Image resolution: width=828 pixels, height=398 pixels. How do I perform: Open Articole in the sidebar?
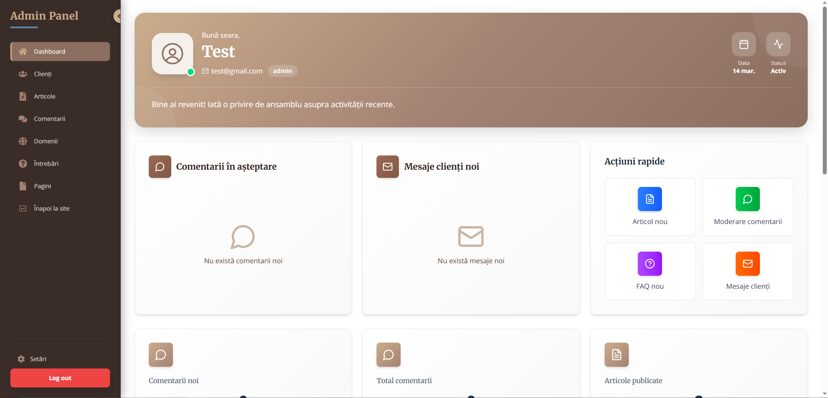coord(60,97)
